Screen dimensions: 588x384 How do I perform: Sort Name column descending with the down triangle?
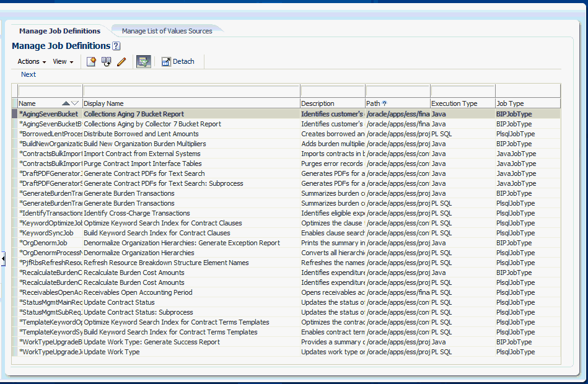click(74, 103)
